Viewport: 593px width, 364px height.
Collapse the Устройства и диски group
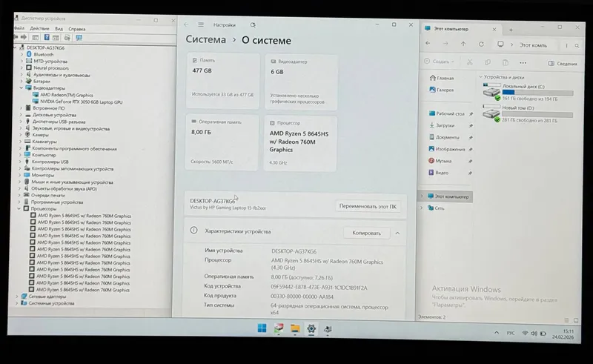click(x=480, y=77)
